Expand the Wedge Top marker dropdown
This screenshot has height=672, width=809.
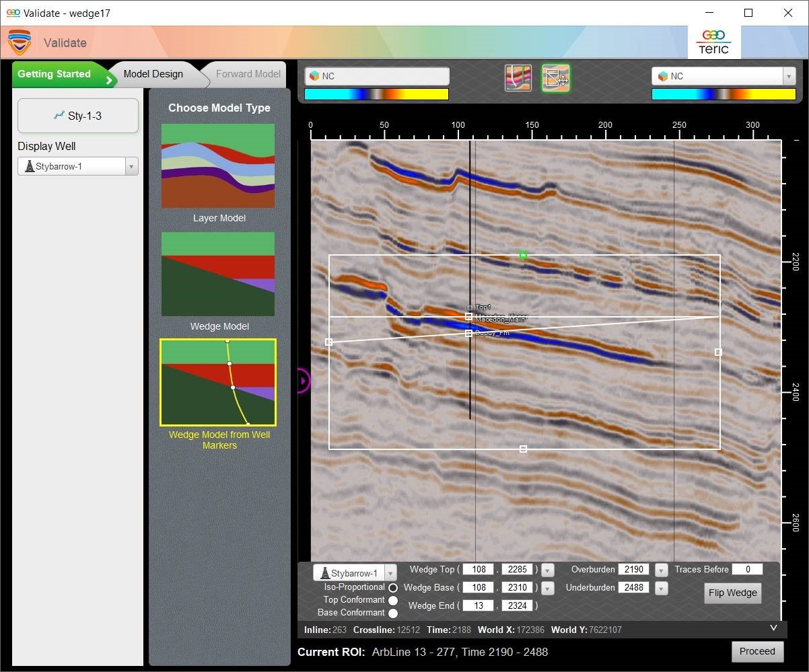(548, 570)
